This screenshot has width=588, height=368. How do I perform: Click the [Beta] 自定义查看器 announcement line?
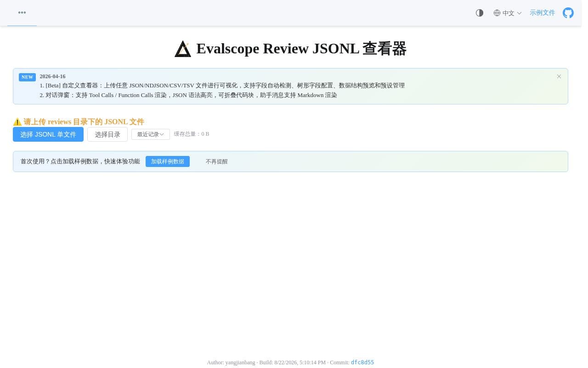(x=222, y=86)
